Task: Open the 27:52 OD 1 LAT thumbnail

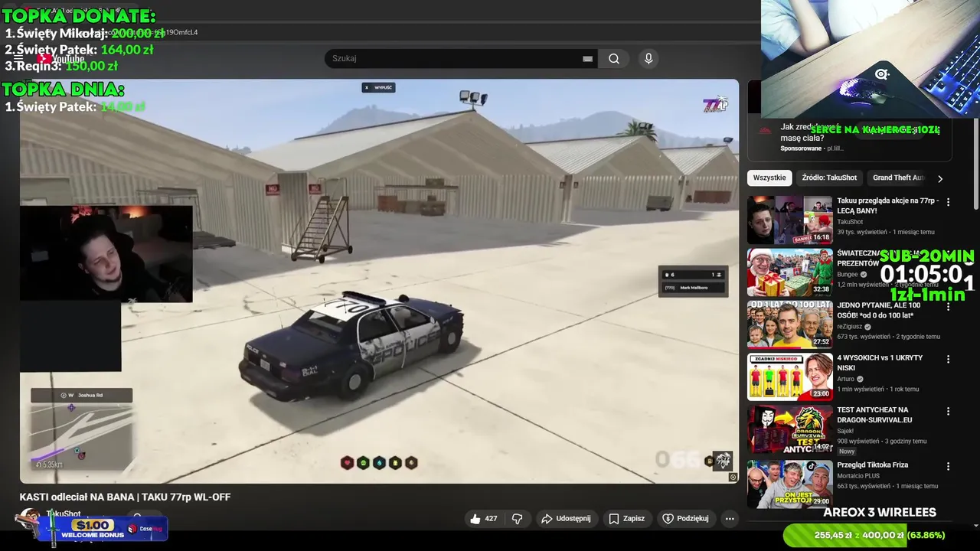Action: click(x=790, y=324)
